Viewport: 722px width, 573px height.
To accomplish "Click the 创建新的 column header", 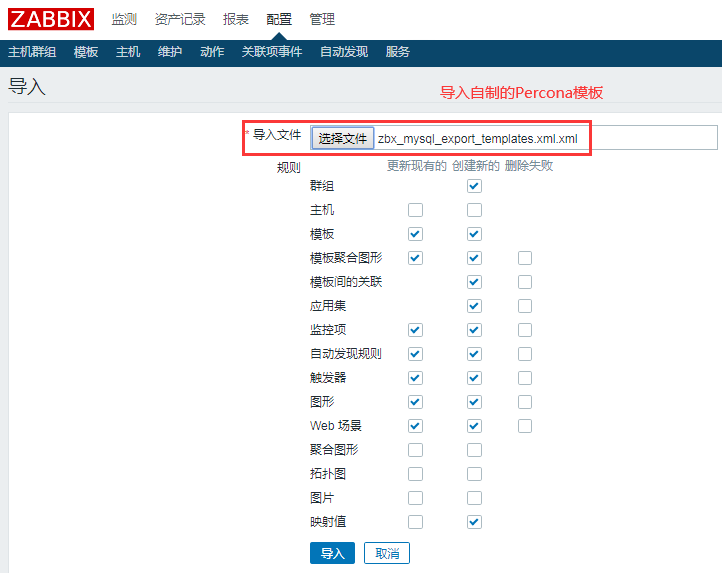I will point(476,165).
